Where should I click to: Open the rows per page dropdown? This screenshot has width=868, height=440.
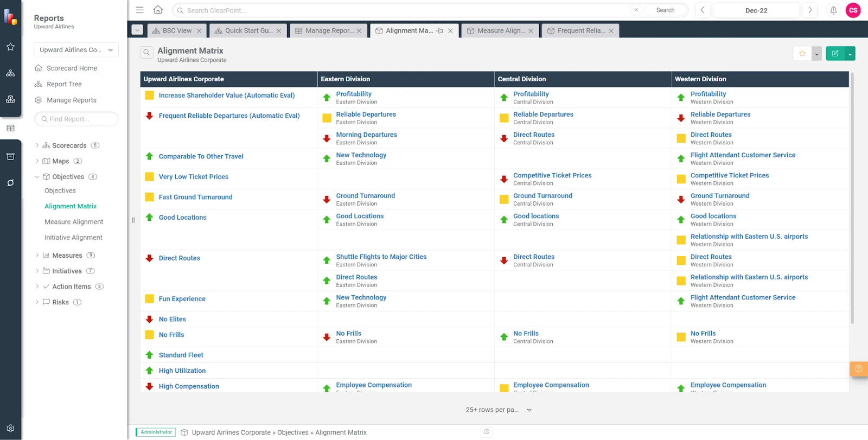pyautogui.click(x=499, y=410)
